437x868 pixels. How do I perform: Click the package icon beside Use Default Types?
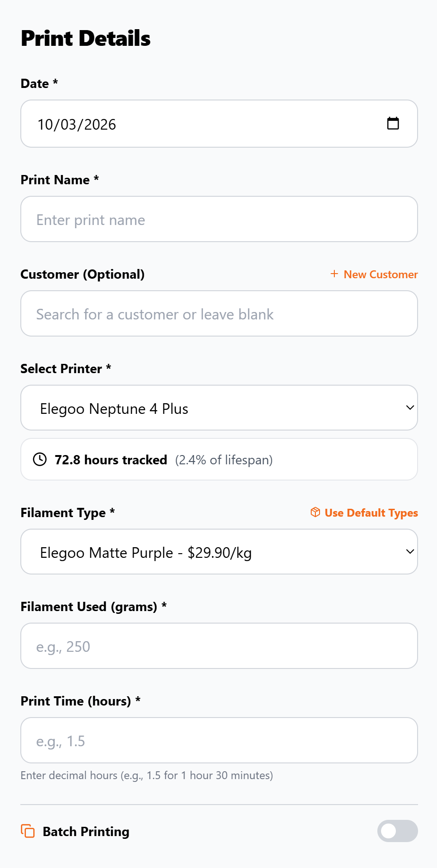[315, 512]
